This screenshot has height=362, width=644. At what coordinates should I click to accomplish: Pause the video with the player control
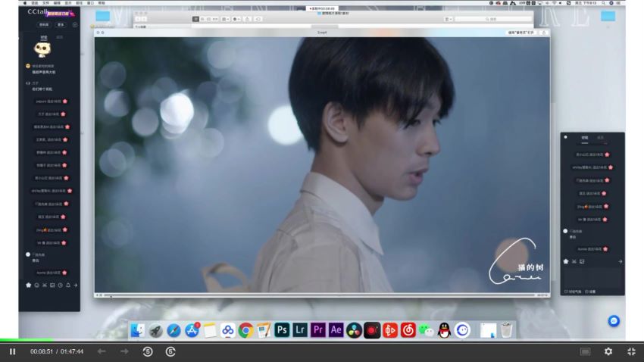coord(12,351)
